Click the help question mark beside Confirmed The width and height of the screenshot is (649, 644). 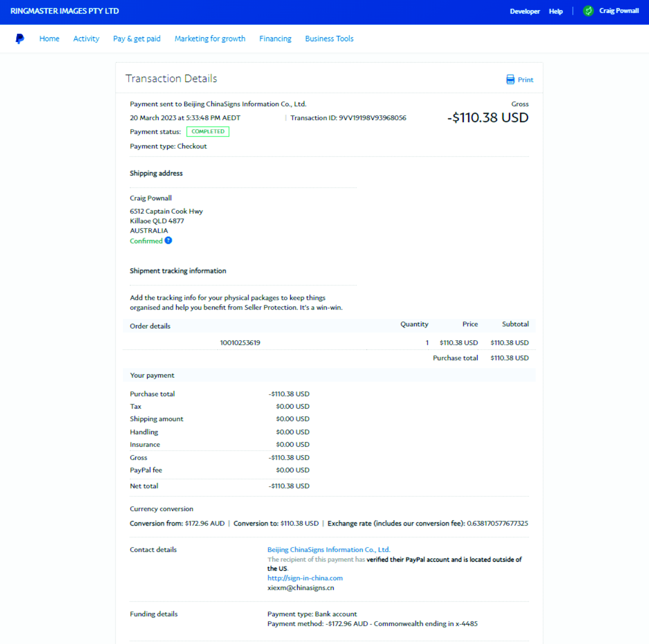168,241
